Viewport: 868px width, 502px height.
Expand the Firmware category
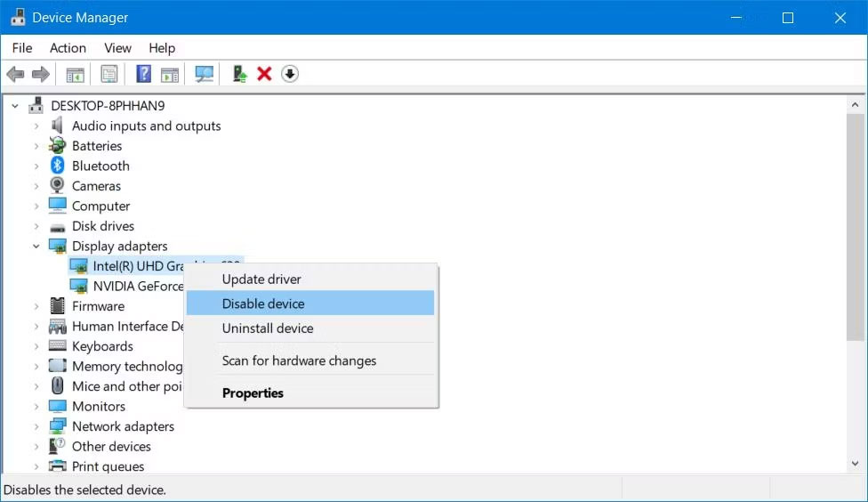[36, 306]
